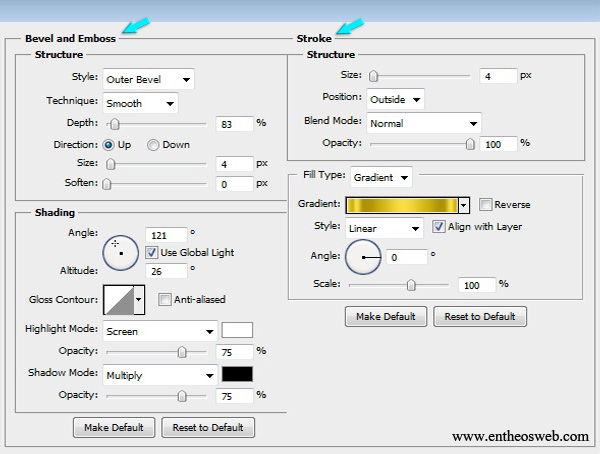Click the black Shadow Mode color swatch

click(x=237, y=375)
